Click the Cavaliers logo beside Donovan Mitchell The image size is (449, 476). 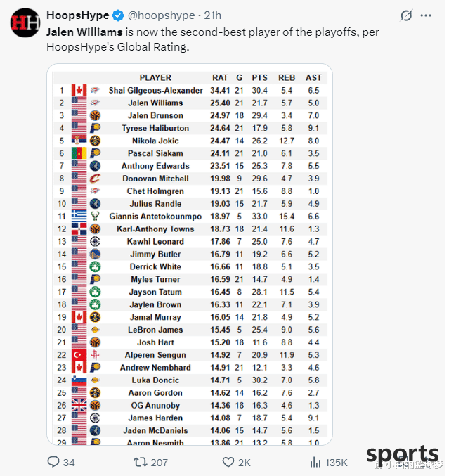tap(96, 179)
